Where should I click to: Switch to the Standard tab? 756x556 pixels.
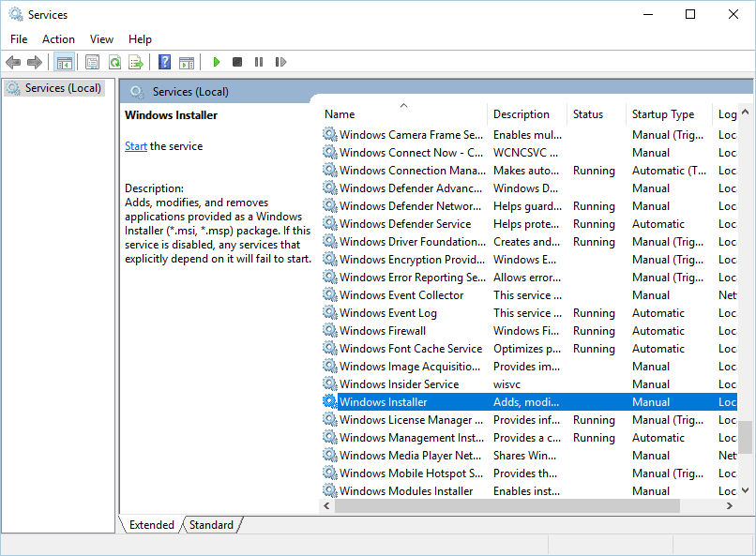[211, 525]
